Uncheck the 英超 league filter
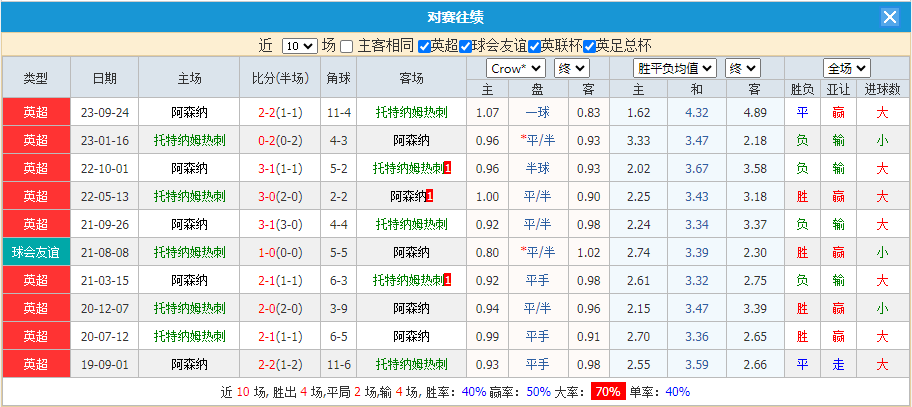912x407 pixels. click(425, 46)
